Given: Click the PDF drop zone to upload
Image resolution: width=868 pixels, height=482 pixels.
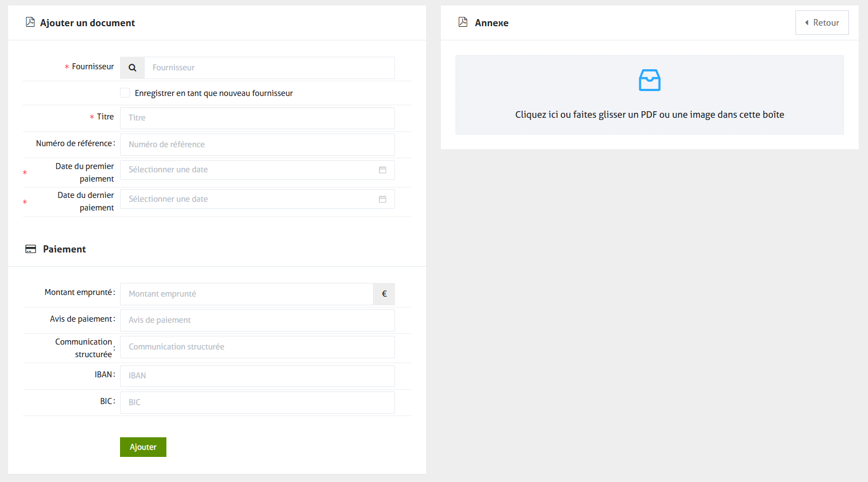Looking at the screenshot, I should 649,115.
